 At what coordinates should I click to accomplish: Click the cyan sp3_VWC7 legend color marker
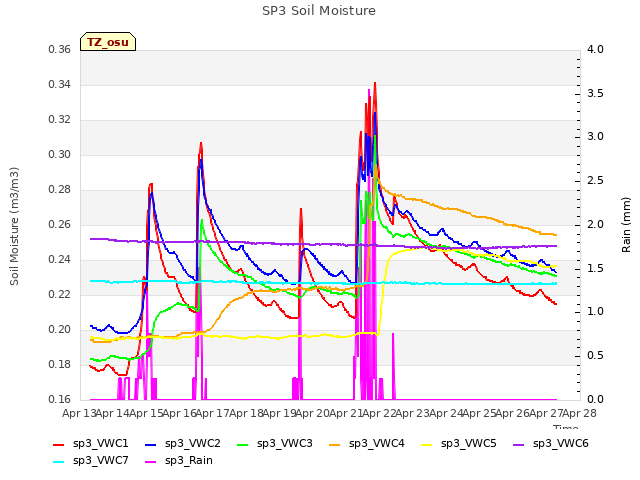(59, 462)
